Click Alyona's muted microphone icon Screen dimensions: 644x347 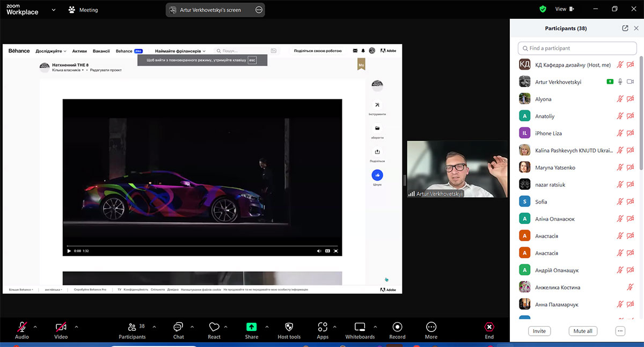(620, 99)
